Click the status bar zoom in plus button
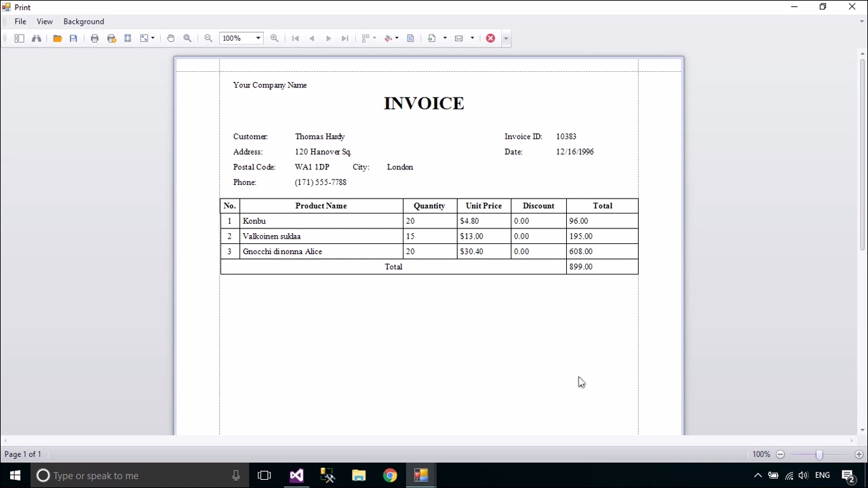 pyautogui.click(x=859, y=454)
